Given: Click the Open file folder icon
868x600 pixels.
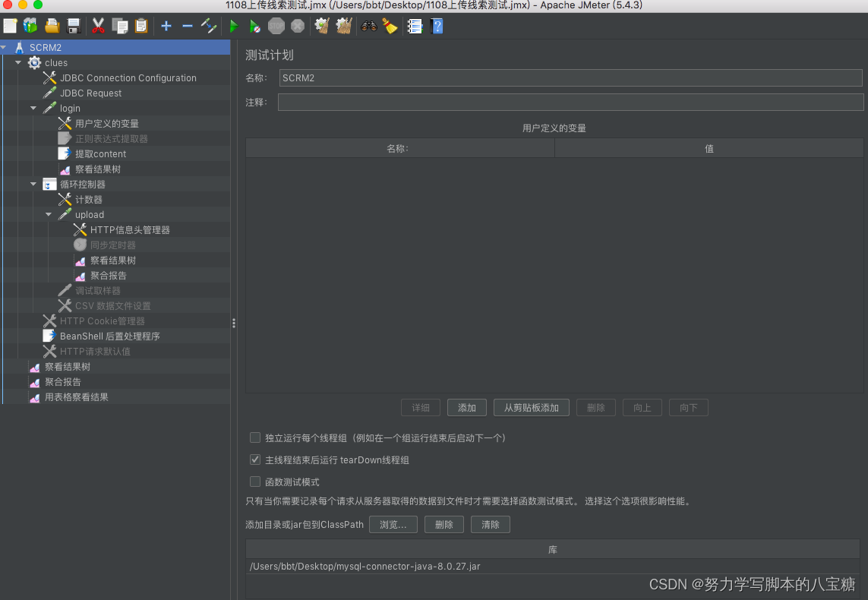Looking at the screenshot, I should [x=52, y=26].
